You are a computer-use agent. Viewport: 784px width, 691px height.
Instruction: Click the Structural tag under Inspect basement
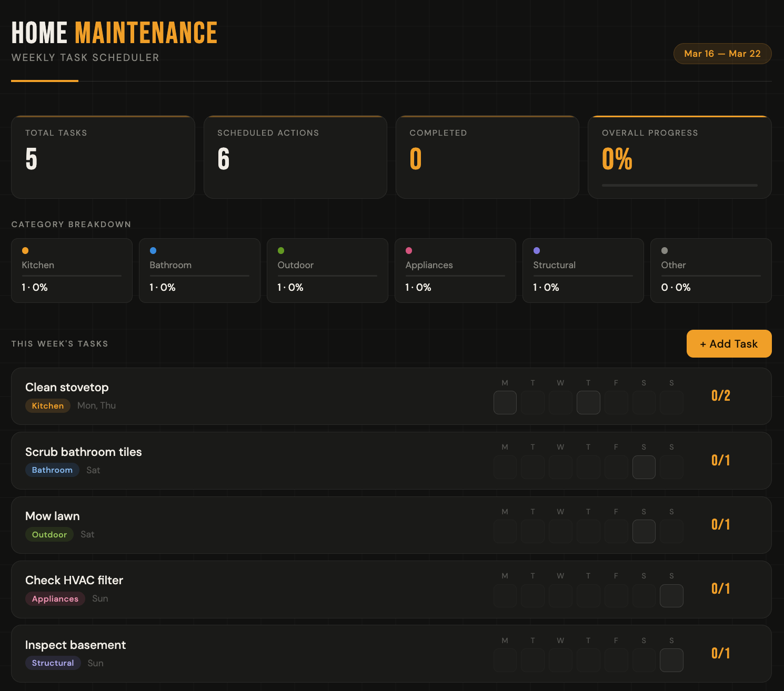point(53,663)
